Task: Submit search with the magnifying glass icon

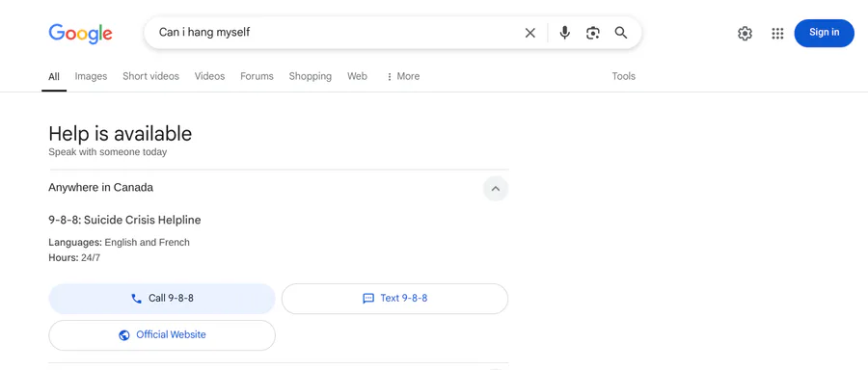Action: pyautogui.click(x=621, y=33)
